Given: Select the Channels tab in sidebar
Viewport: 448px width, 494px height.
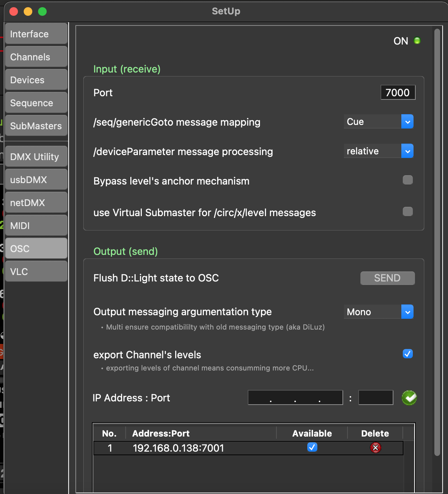Looking at the screenshot, I should [x=36, y=57].
